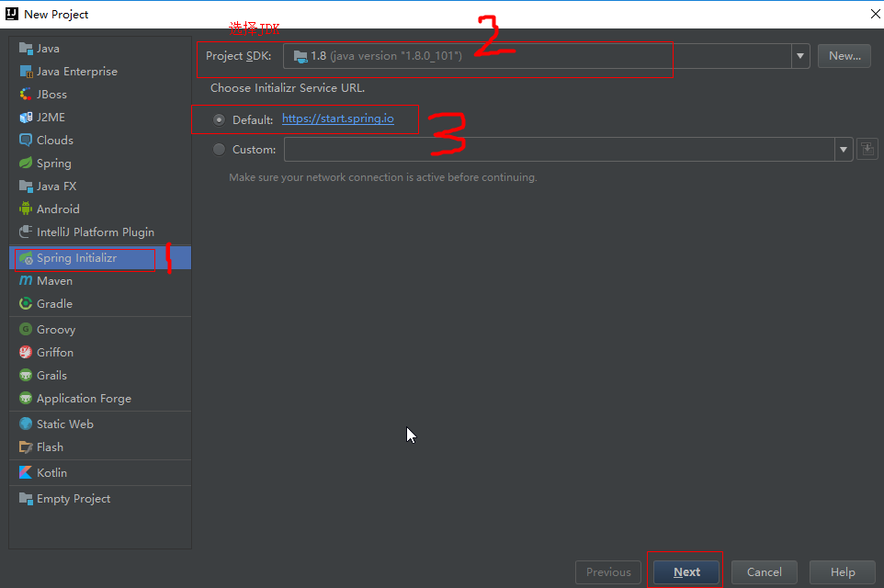Click the Java Enterprise icon
Image resolution: width=884 pixels, height=588 pixels.
pos(26,72)
